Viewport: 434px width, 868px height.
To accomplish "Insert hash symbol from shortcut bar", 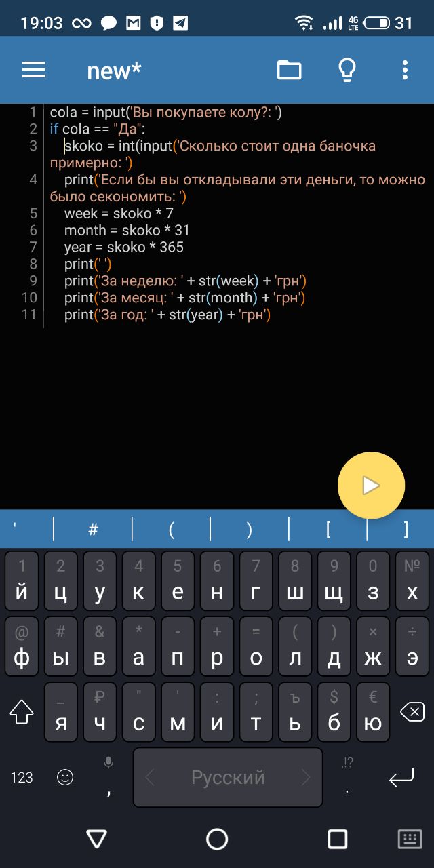I will tap(93, 530).
